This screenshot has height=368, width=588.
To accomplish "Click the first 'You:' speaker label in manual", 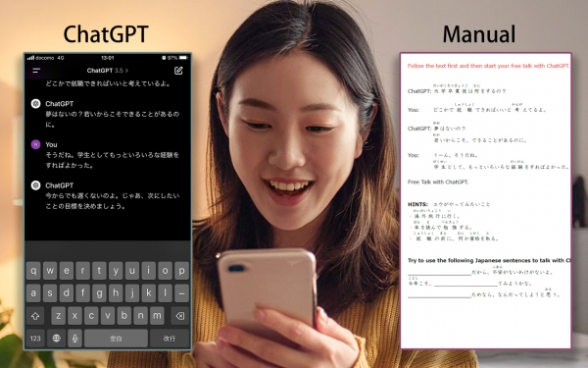I will pos(414,110).
